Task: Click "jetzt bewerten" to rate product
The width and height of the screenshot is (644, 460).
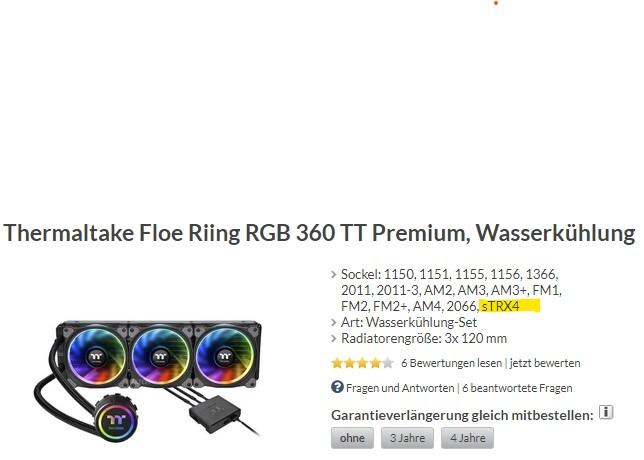Action: 545,363
